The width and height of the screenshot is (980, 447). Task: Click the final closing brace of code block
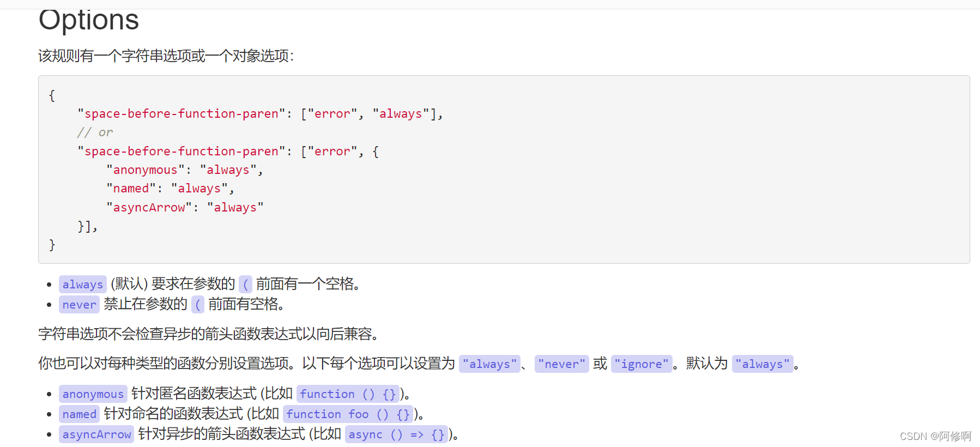pos(52,245)
